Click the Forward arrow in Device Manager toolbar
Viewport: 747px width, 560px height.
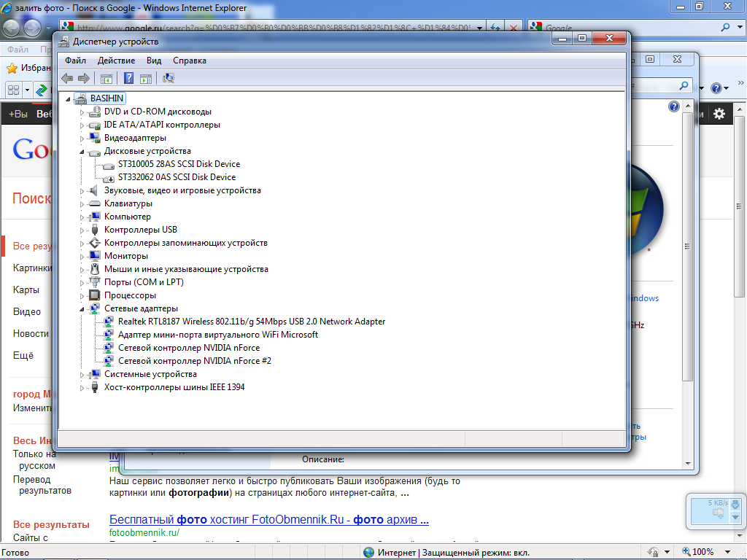point(84,79)
